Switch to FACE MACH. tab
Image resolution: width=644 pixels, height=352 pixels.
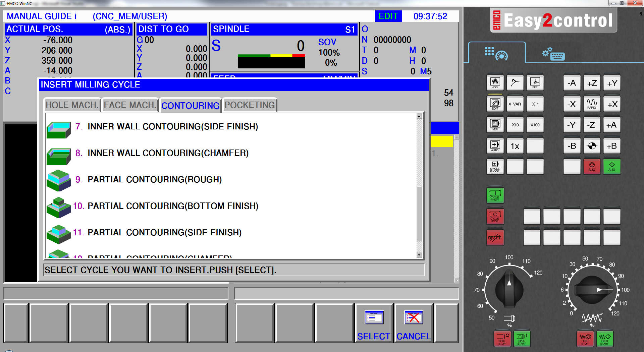[x=130, y=105]
